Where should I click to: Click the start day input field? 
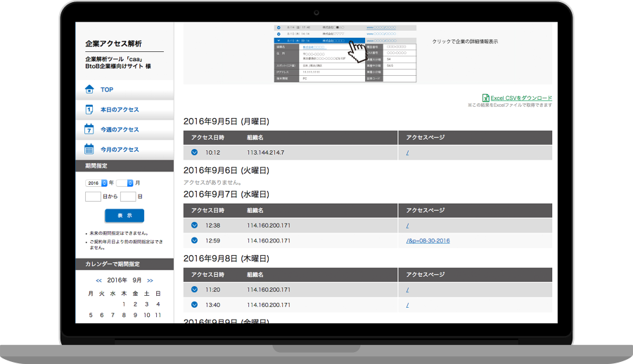click(93, 197)
